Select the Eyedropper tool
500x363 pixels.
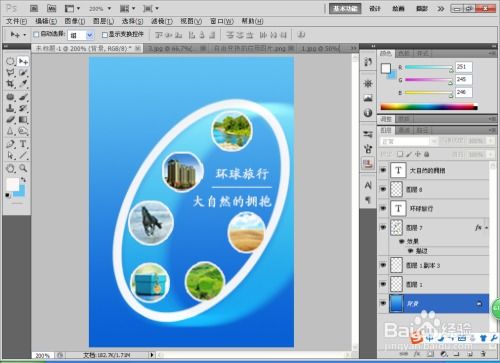point(23,83)
